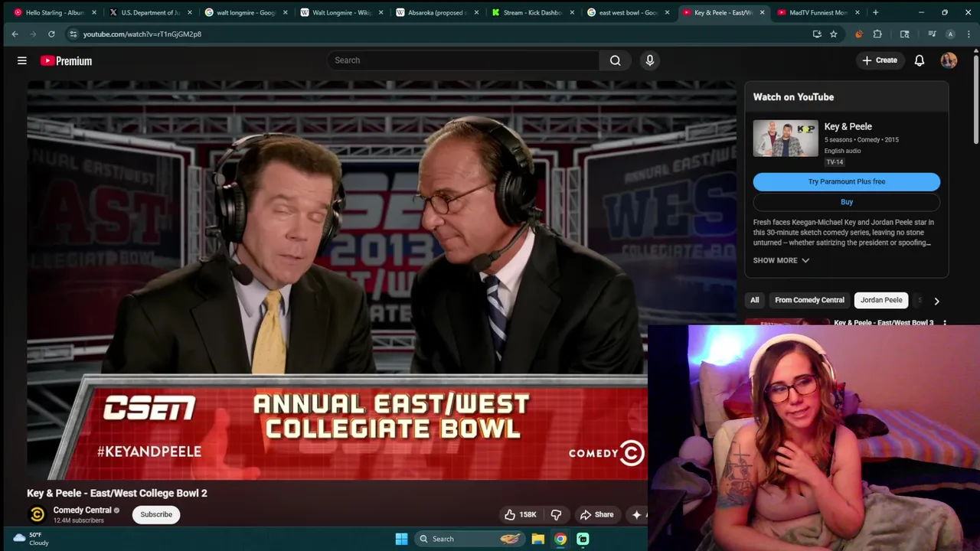Expand SHOW MORE description
The height and width of the screenshot is (551, 980).
pyautogui.click(x=781, y=260)
